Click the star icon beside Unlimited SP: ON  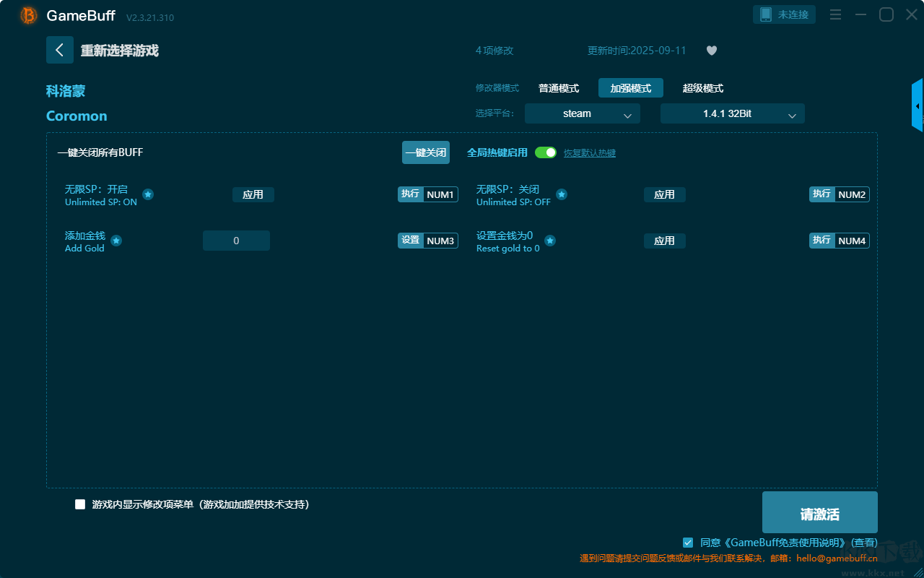point(148,194)
